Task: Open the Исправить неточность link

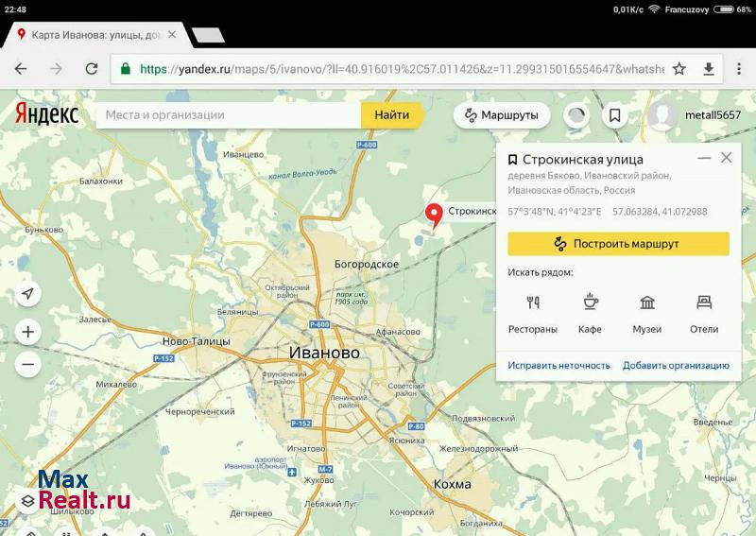Action: pyautogui.click(x=558, y=365)
